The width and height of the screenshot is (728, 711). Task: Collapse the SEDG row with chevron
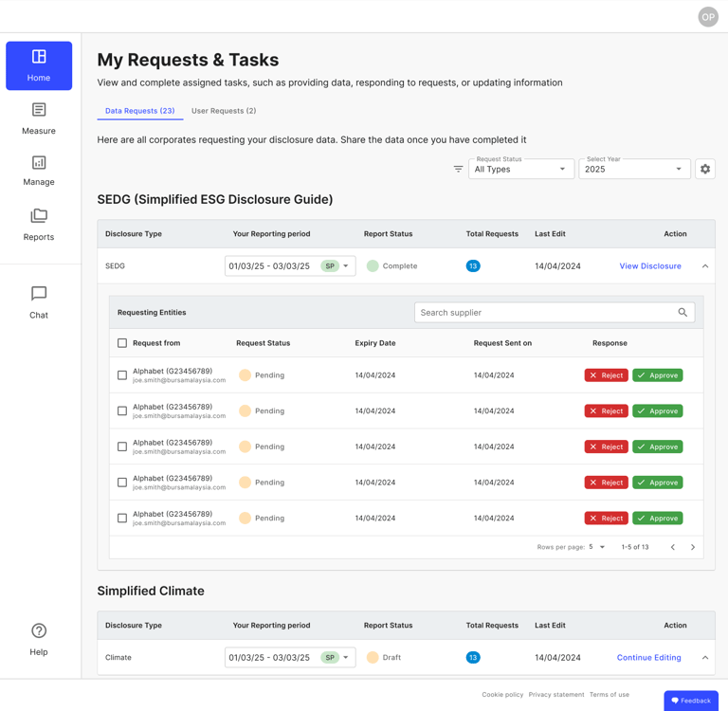(x=705, y=266)
